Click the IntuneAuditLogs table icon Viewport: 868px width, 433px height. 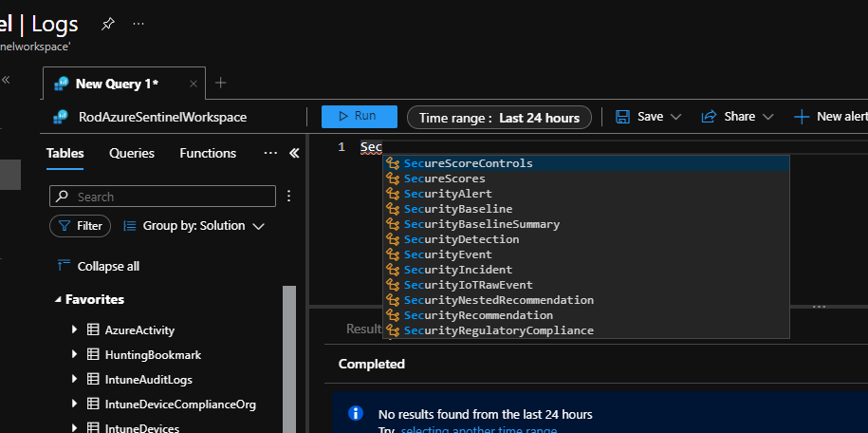click(92, 379)
